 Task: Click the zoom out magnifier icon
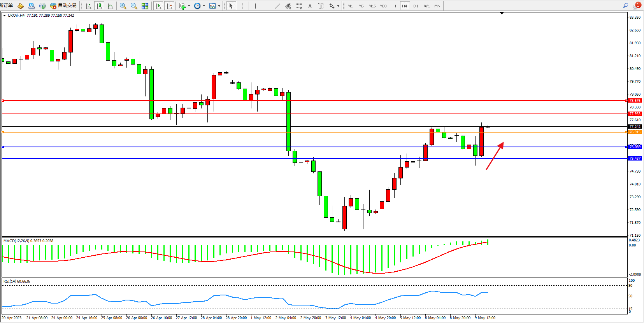pyautogui.click(x=134, y=6)
